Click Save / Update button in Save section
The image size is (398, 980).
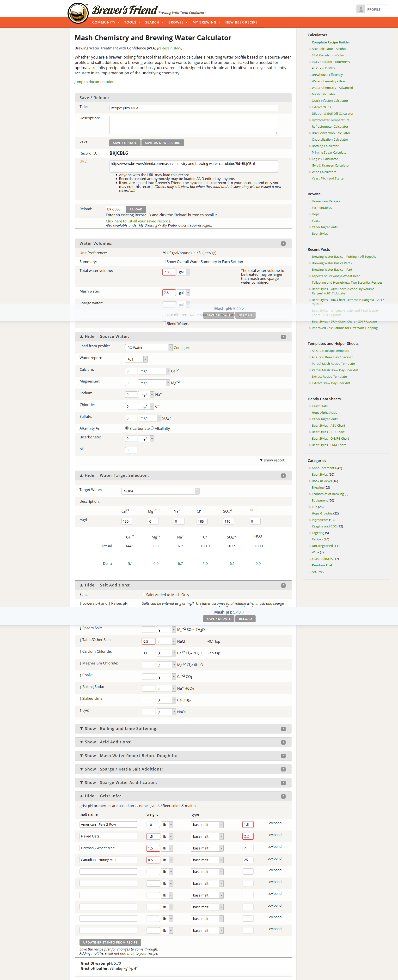click(x=125, y=143)
